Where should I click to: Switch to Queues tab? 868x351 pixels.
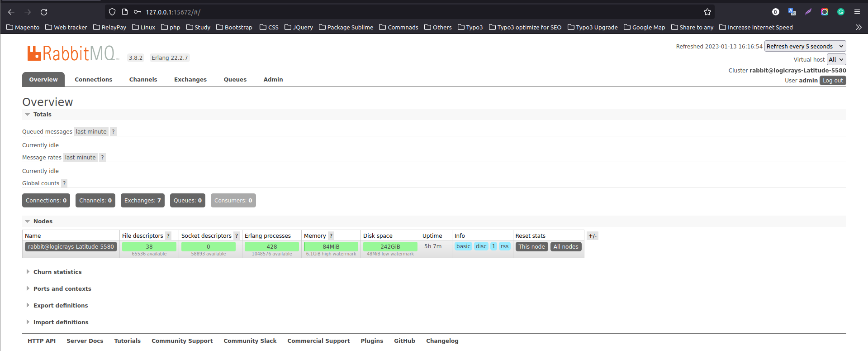coord(235,79)
